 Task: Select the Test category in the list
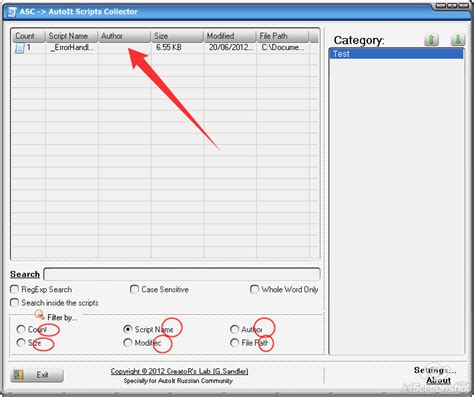coord(396,54)
